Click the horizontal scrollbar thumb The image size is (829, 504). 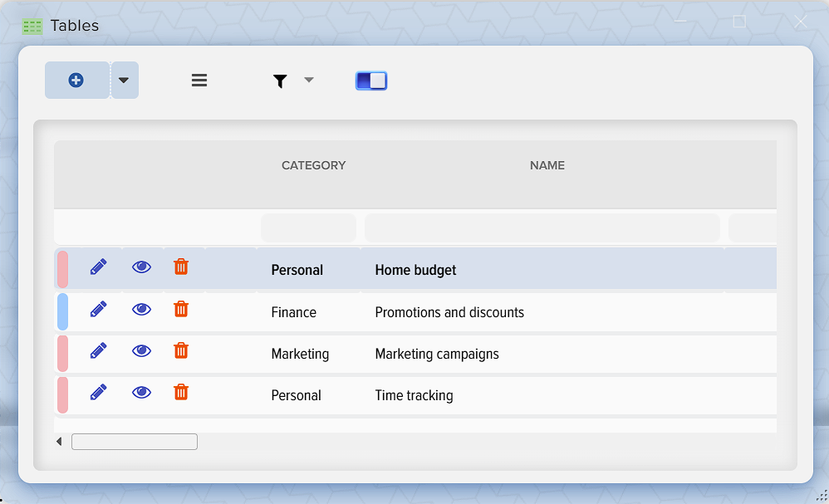tap(135, 442)
